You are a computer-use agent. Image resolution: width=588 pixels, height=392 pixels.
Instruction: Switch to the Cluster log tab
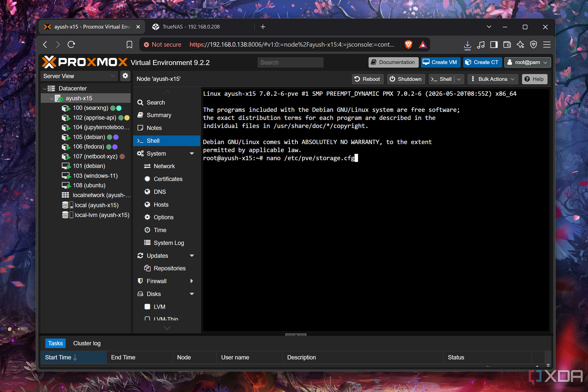click(87, 343)
